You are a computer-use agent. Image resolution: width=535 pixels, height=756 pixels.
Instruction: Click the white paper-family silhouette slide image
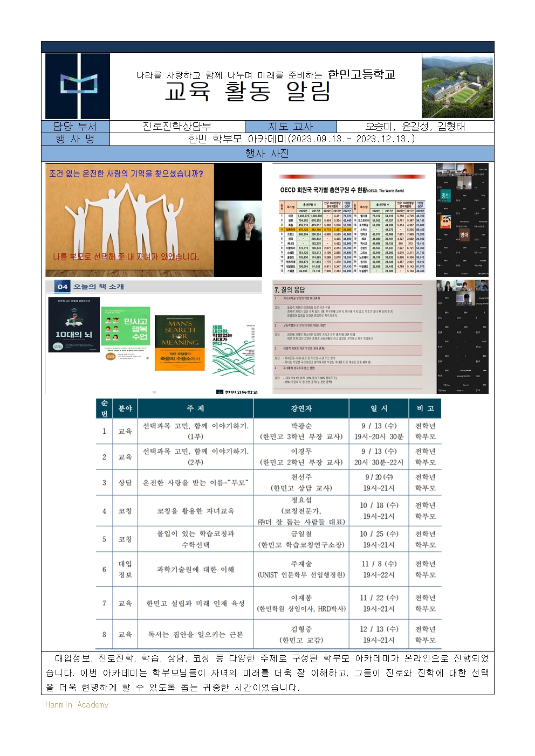129,220
